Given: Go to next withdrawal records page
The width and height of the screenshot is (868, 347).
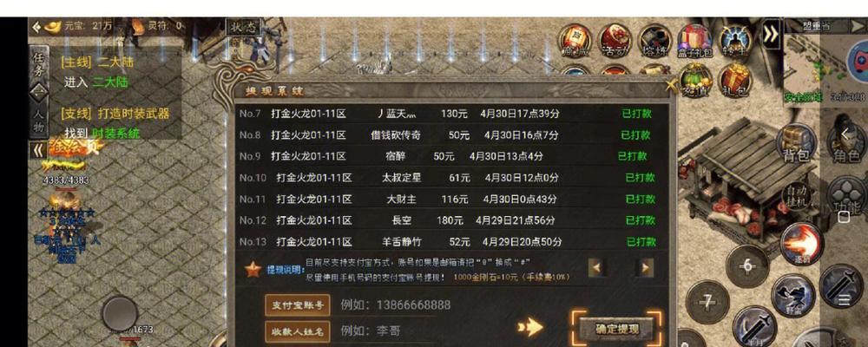Looking at the screenshot, I should [645, 268].
